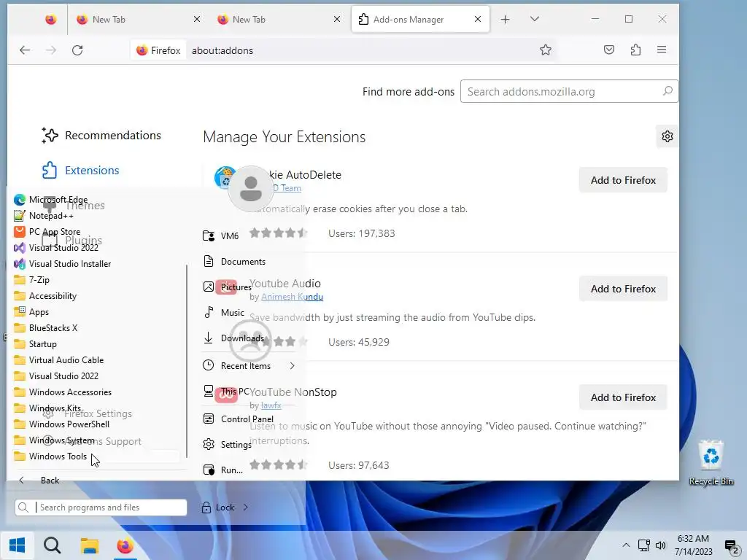Viewport: 747px width, 560px height.
Task: Open Extensions puzzle icon in toolbar
Action: click(x=635, y=50)
